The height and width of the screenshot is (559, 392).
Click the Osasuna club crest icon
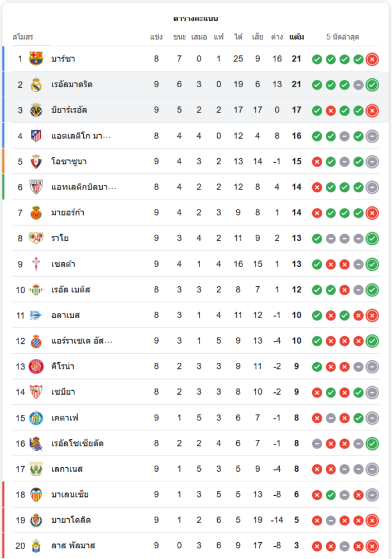36,162
